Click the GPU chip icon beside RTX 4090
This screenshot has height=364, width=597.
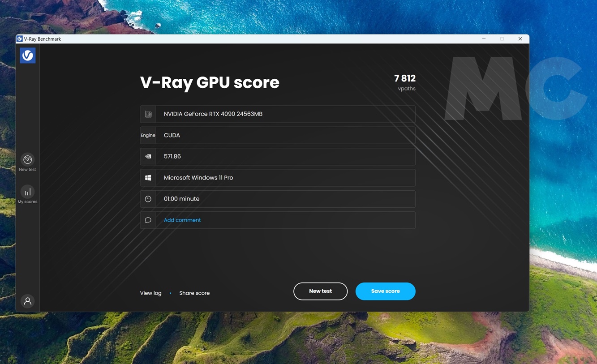click(148, 114)
